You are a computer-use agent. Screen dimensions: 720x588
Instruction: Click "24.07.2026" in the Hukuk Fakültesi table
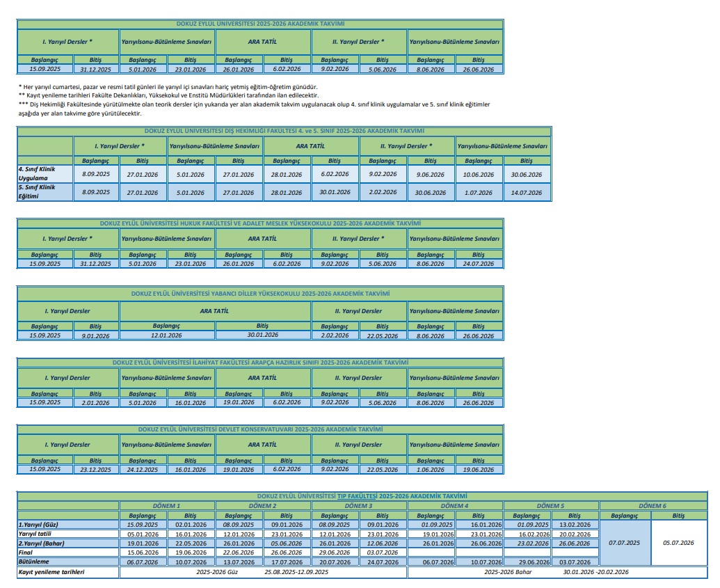point(478,264)
